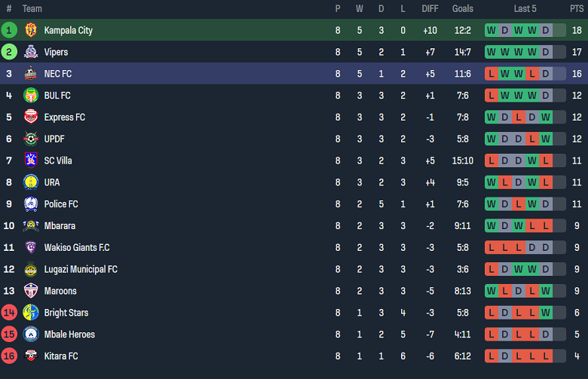Open Lugazi Municipal FC team link

pos(81,270)
